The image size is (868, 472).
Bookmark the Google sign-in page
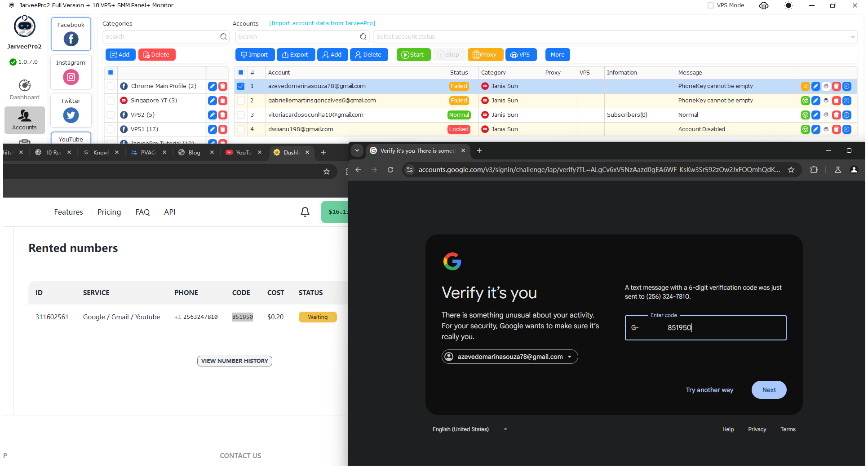click(x=791, y=170)
